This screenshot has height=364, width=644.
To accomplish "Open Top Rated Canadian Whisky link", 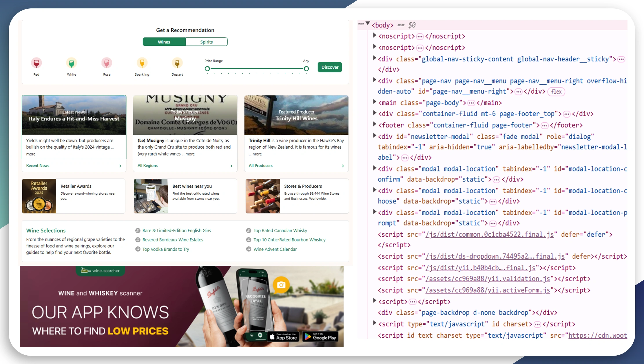I will pyautogui.click(x=280, y=231).
